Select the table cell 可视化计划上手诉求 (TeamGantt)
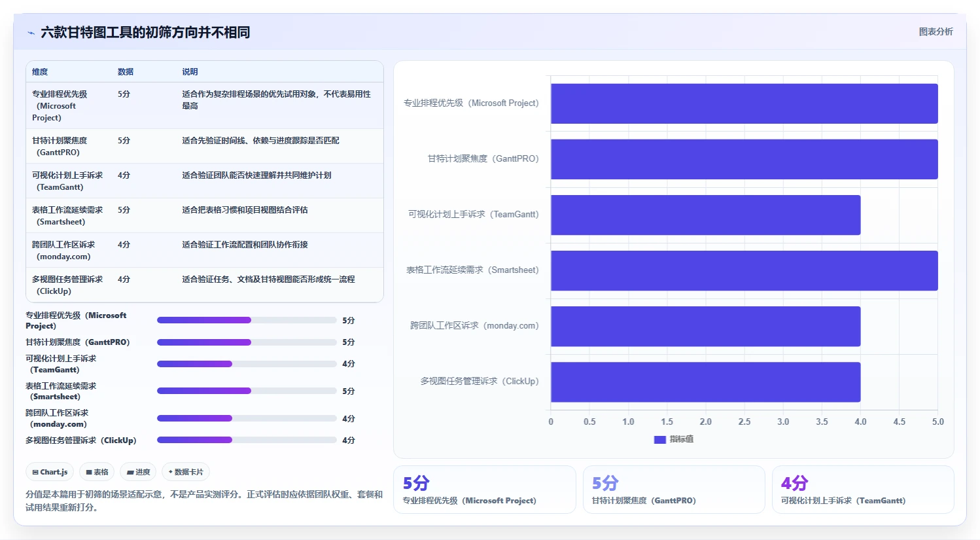The height and width of the screenshot is (540, 980). pyautogui.click(x=67, y=181)
